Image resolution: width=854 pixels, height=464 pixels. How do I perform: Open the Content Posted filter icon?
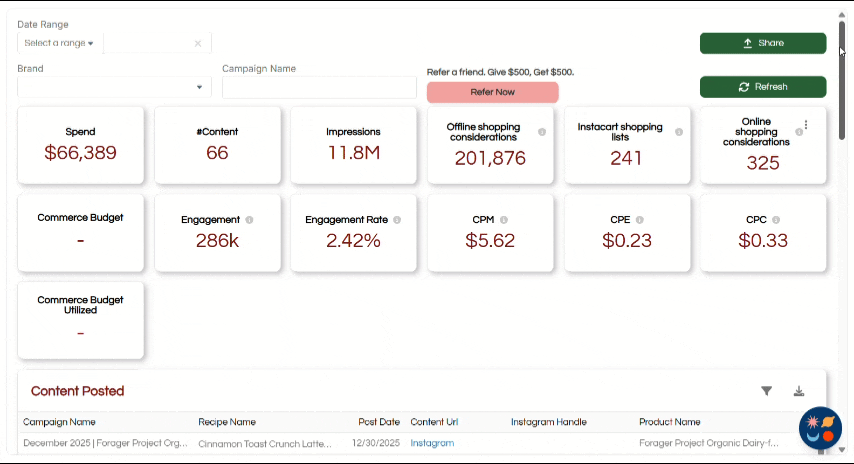click(767, 392)
